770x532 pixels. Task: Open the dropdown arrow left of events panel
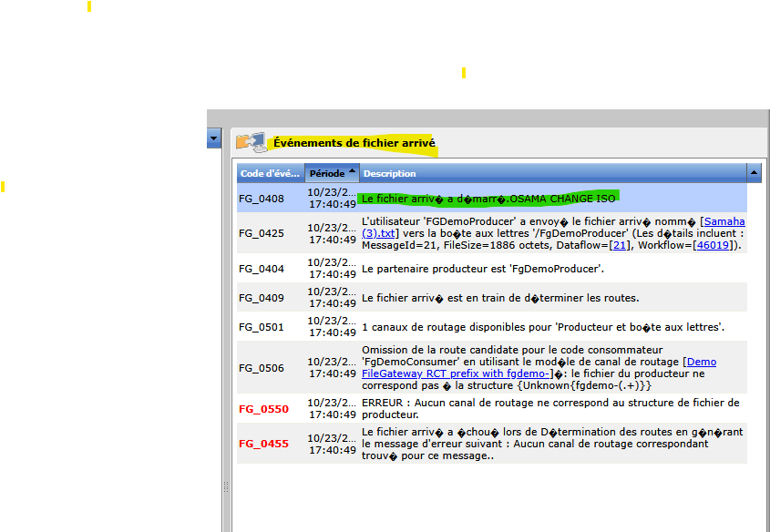214,138
